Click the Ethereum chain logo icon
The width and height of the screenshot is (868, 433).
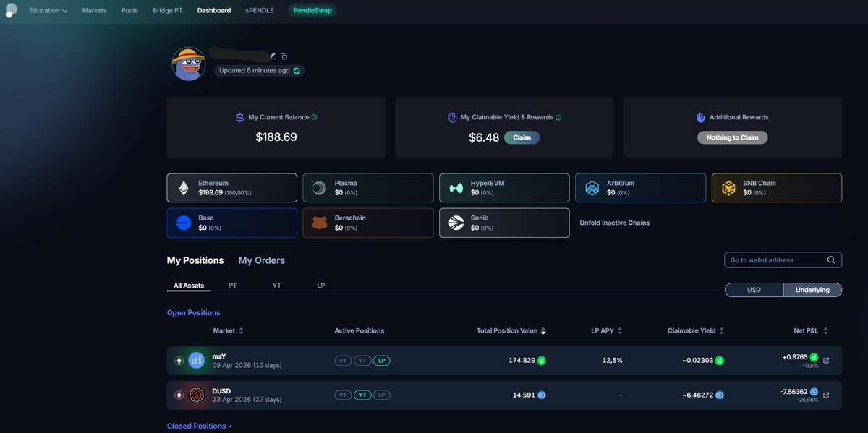tap(184, 188)
